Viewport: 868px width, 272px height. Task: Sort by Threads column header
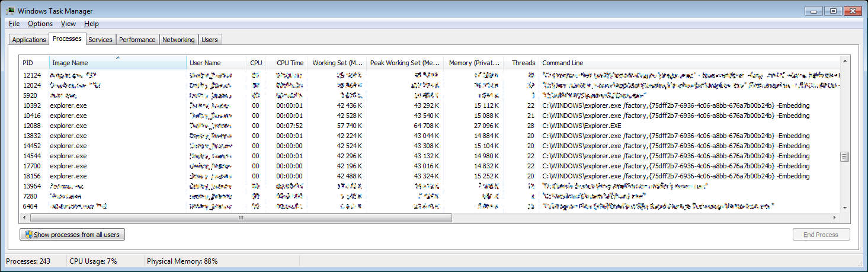tap(523, 63)
